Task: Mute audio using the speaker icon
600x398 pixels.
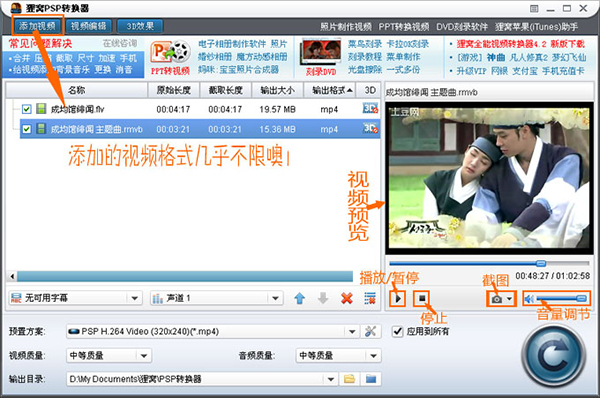Action: pos(529,298)
